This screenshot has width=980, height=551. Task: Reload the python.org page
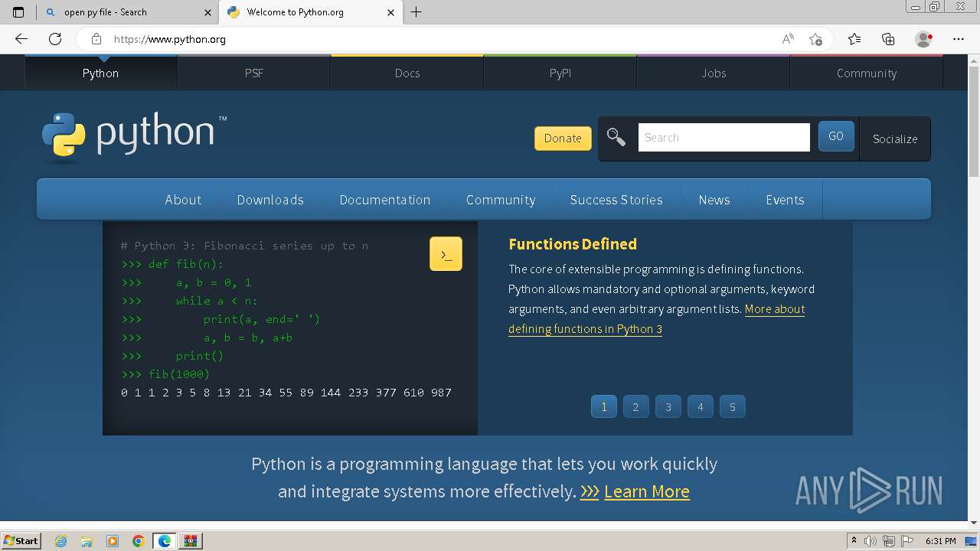pyautogui.click(x=55, y=39)
